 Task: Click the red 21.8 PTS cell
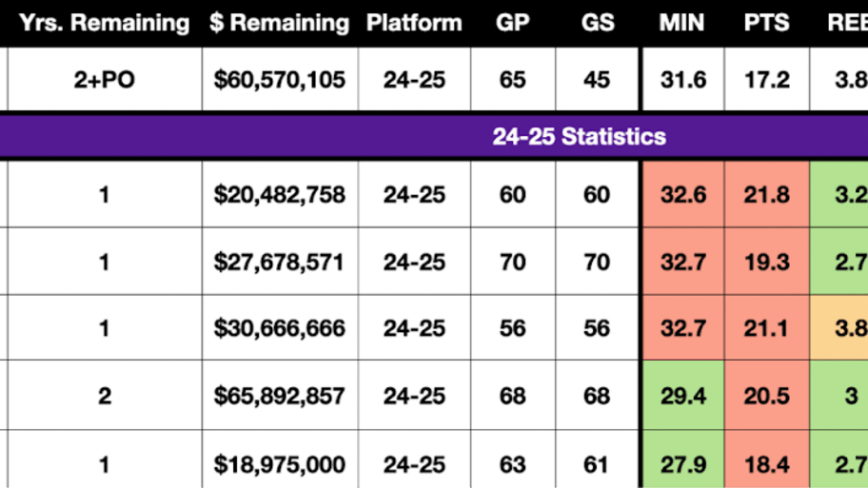click(x=767, y=194)
